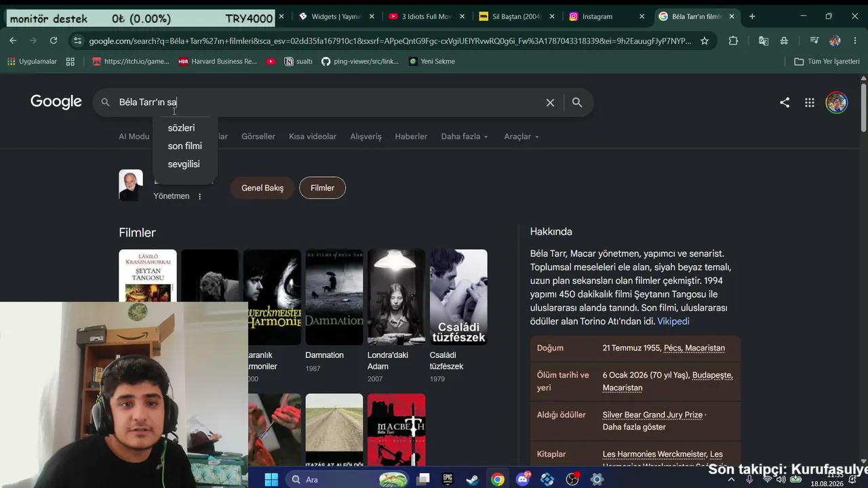The height and width of the screenshot is (488, 868).
Task: Open a new browser tab
Action: pos(752,16)
